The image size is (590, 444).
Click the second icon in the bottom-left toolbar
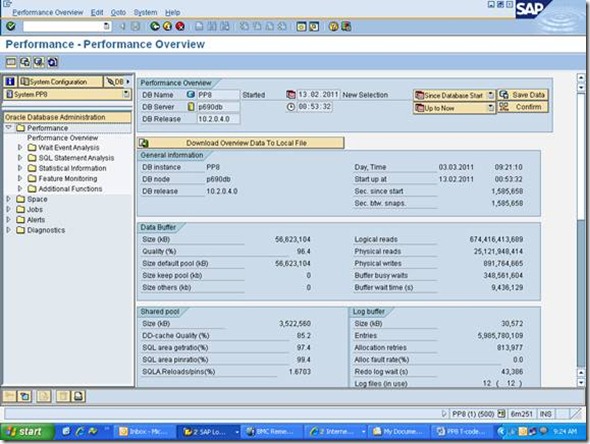[x=24, y=396]
